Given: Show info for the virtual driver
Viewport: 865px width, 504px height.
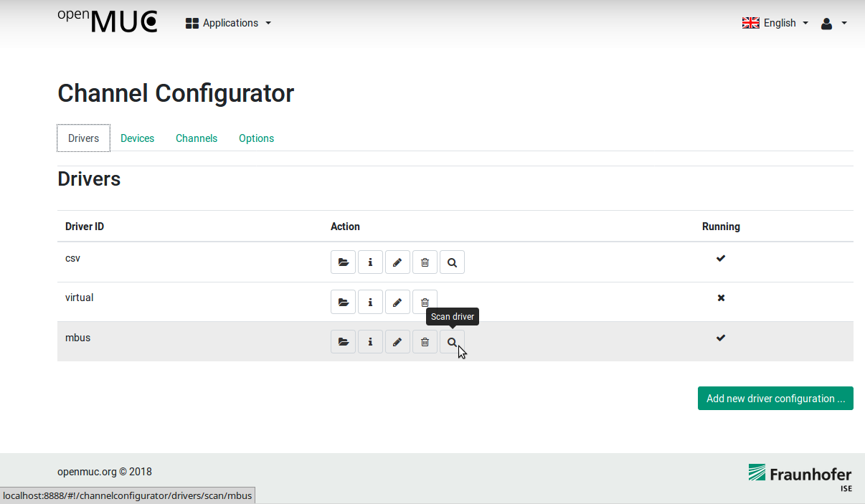Looking at the screenshot, I should (x=370, y=301).
